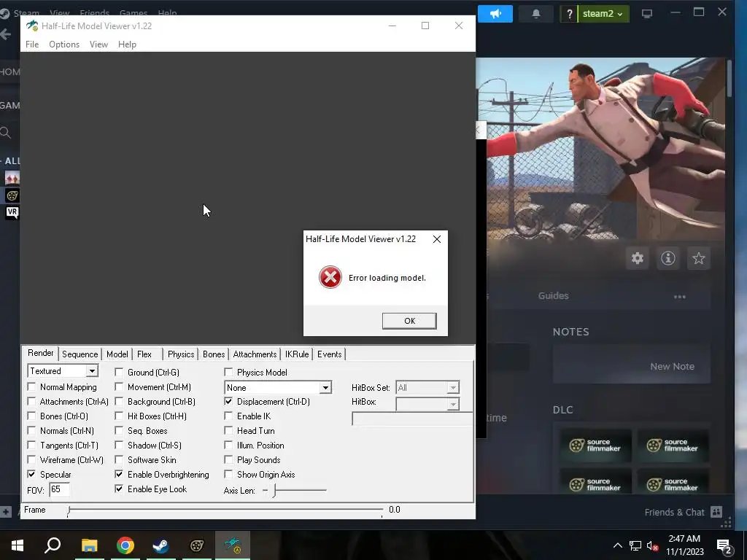Open Friends & Chat in Steam
The image size is (747, 560).
[x=674, y=513]
